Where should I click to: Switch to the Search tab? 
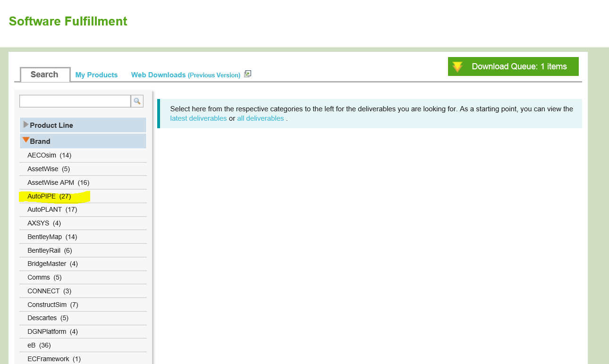tap(45, 74)
